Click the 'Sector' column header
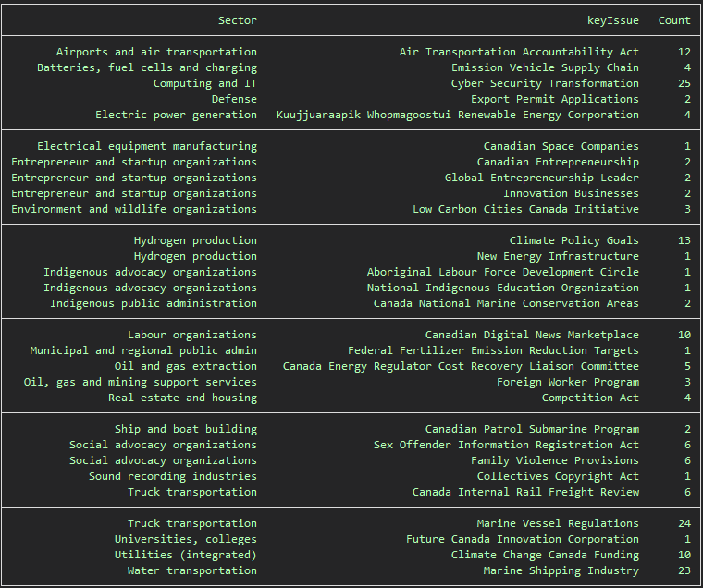This screenshot has height=588, width=703. tap(237, 20)
